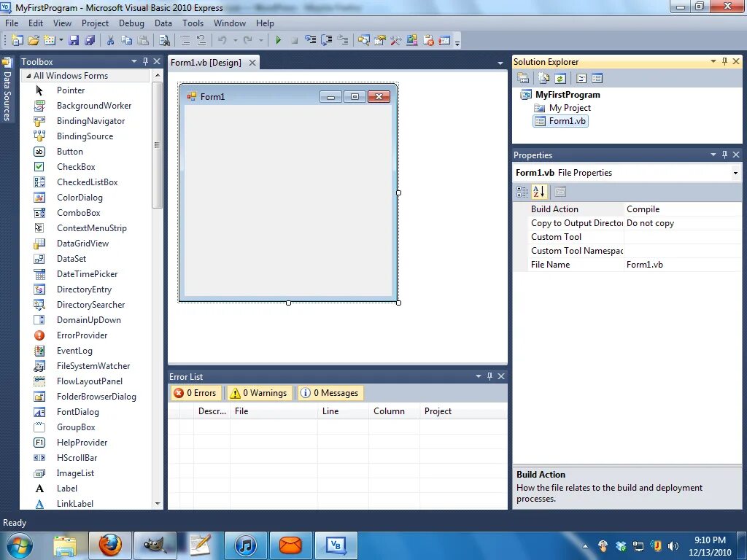This screenshot has height=560, width=747.
Task: Click the Refresh icon in Solution Explorer
Action: pos(560,78)
